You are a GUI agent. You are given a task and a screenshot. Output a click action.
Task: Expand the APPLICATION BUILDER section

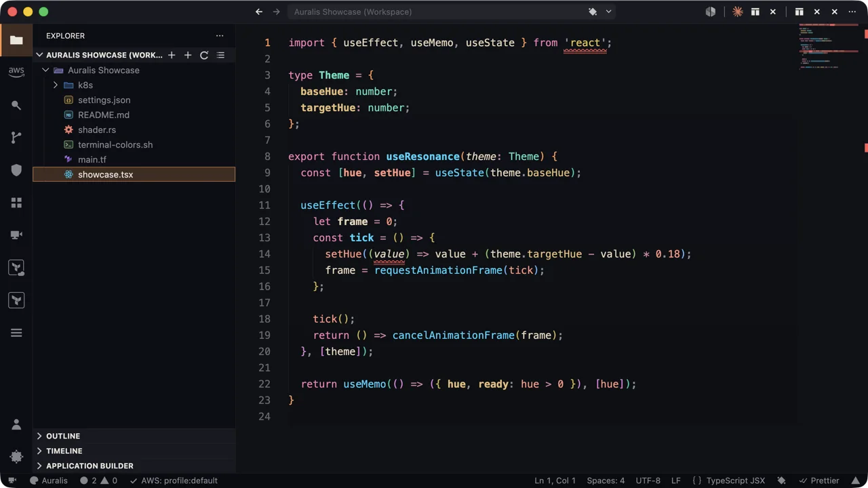click(x=134, y=466)
